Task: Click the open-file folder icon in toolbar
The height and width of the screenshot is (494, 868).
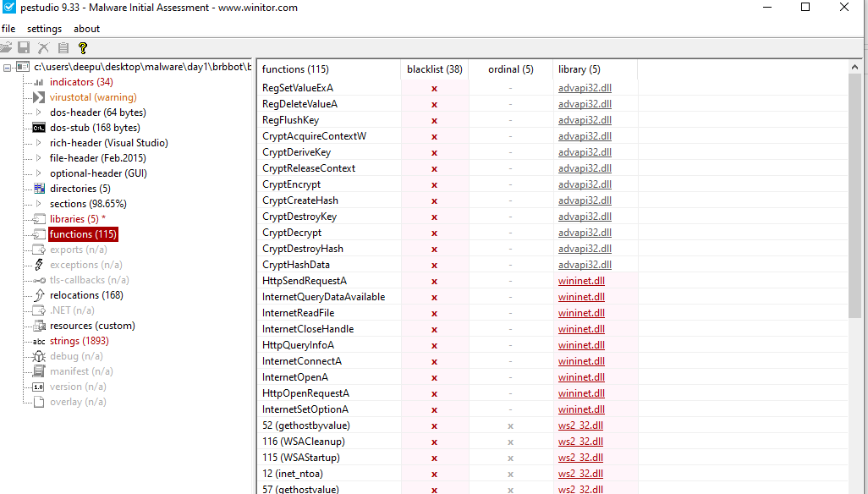Action: (7, 47)
